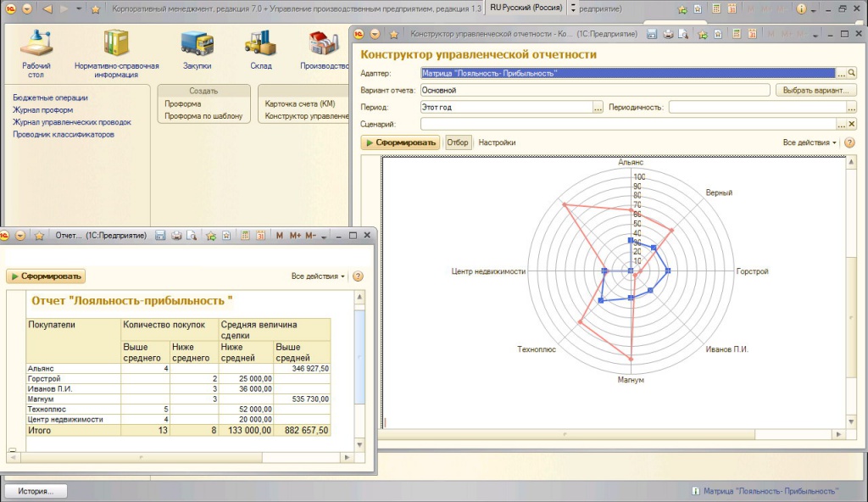Click the M- button in Отчет window
This screenshot has width=868, height=502.
[310, 236]
